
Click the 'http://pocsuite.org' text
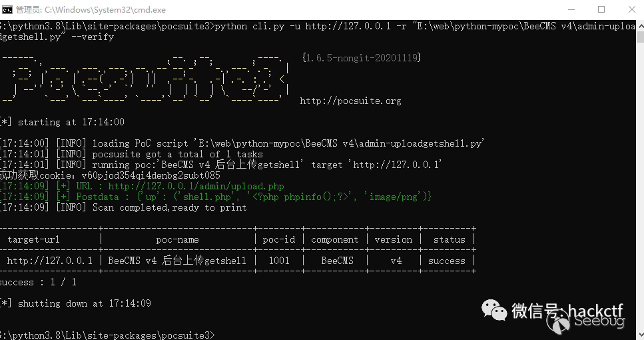coord(350,101)
